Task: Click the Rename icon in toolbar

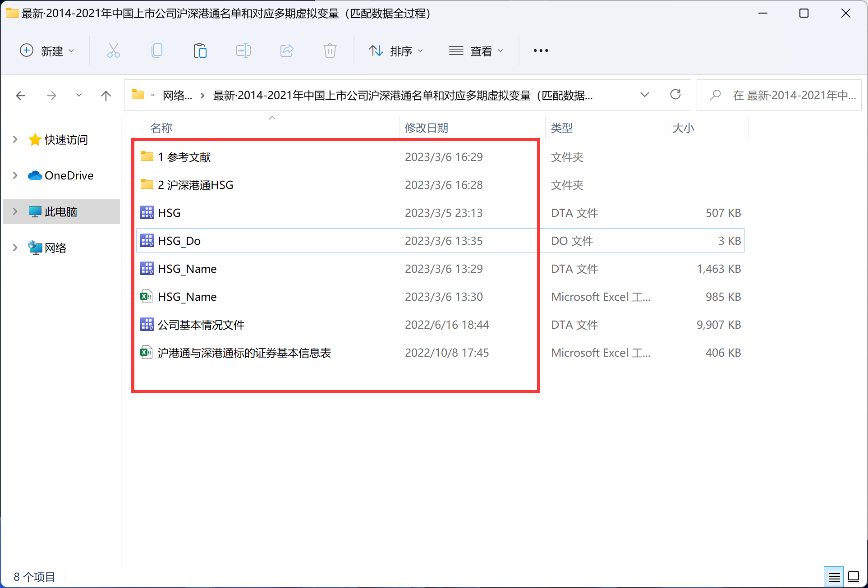Action: tap(243, 51)
